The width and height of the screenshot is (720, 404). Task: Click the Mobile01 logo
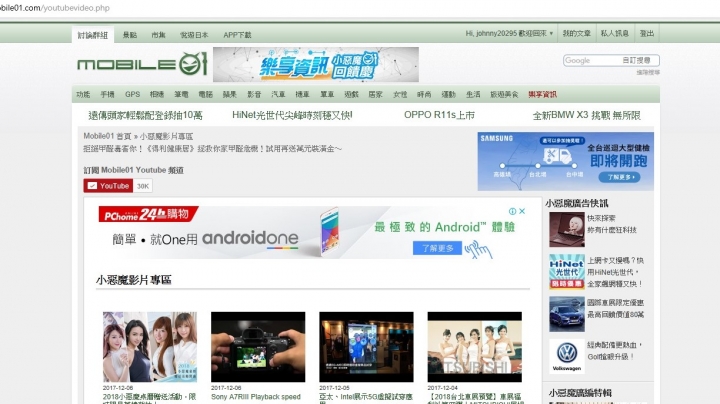142,64
